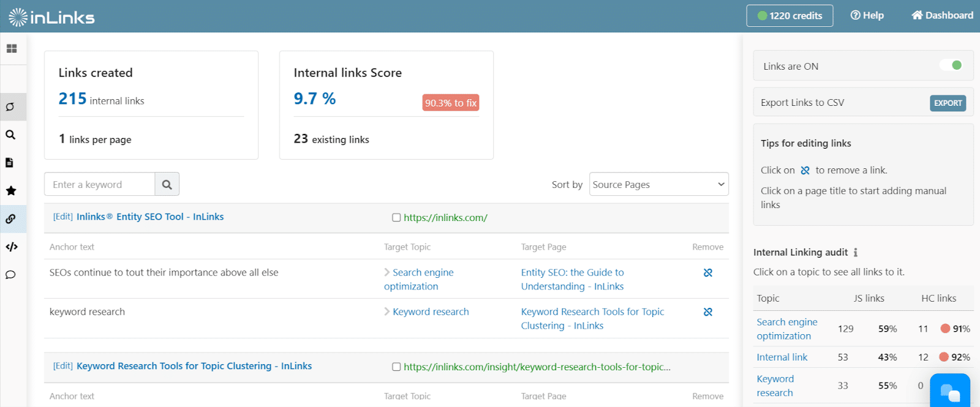Open Keyword Research Tools target page link

coord(592,318)
